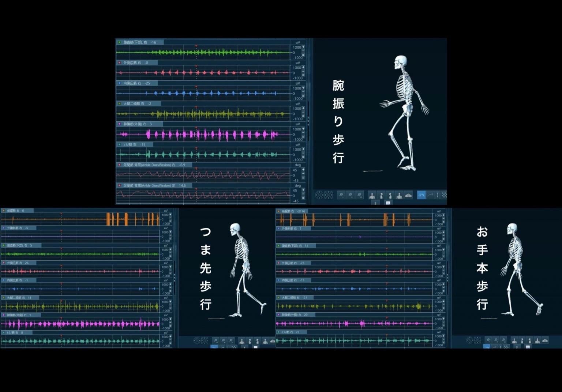Click the four-arrow pan view icon
The width and height of the screenshot is (562, 392).
[319, 195]
